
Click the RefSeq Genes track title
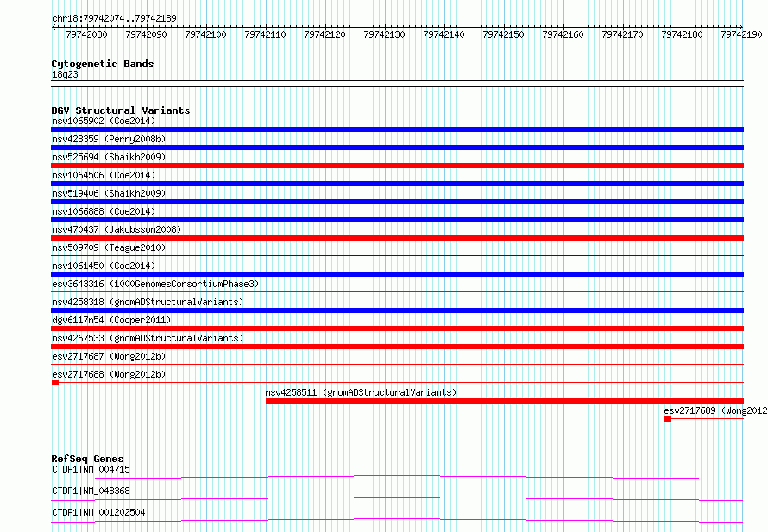point(87,459)
